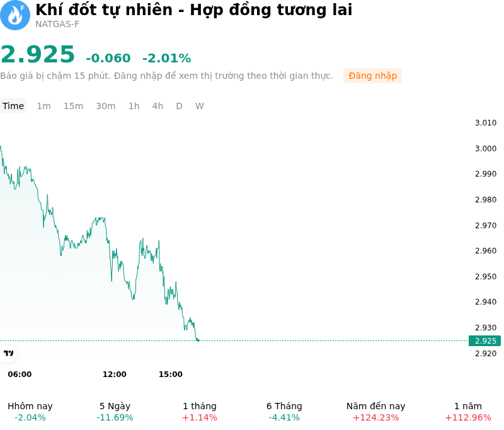Image resolution: width=504 pixels, height=430 pixels.
Task: Switch to the 1m interval
Action: click(43, 106)
